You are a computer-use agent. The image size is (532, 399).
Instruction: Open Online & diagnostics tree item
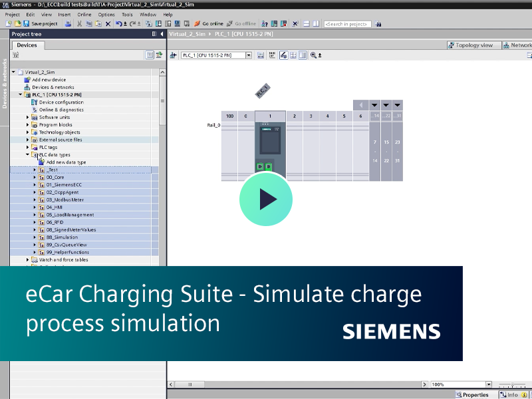click(x=61, y=110)
